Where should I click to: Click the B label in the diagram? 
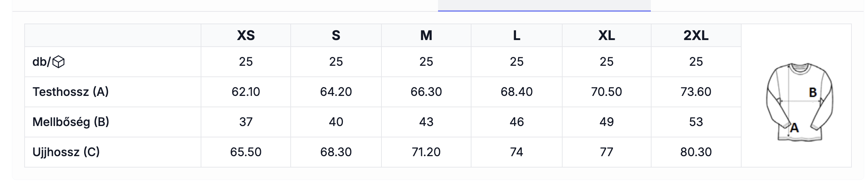click(813, 93)
